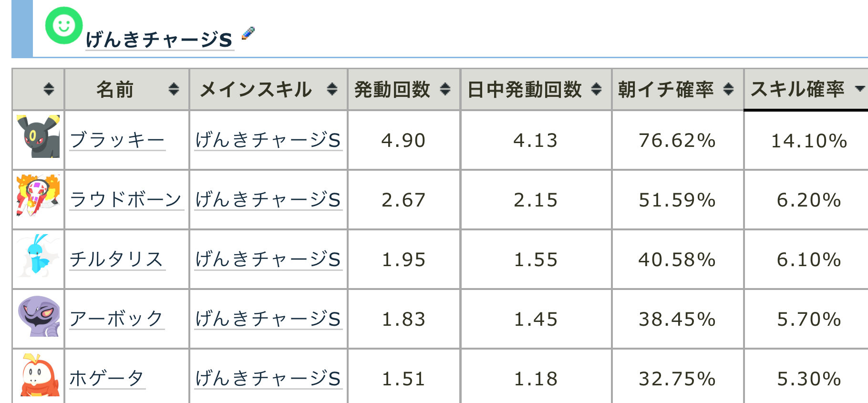
Task: Open the げんきチャージS skill link in the アーボック row
Action: [268, 319]
